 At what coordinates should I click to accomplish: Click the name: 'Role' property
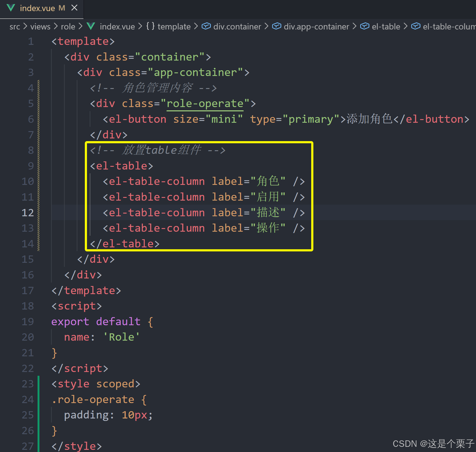102,337
